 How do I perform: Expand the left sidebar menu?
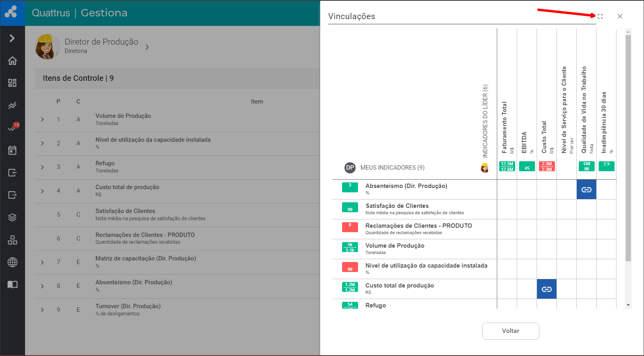point(12,38)
